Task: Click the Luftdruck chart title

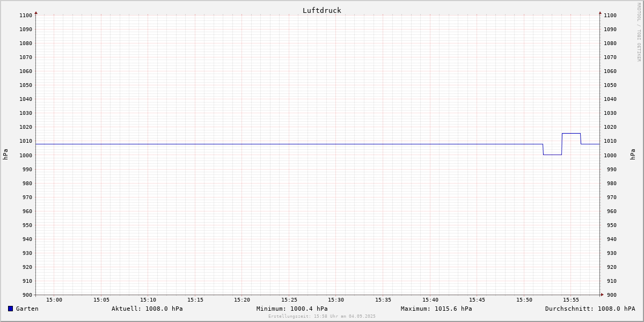Action: click(x=321, y=10)
